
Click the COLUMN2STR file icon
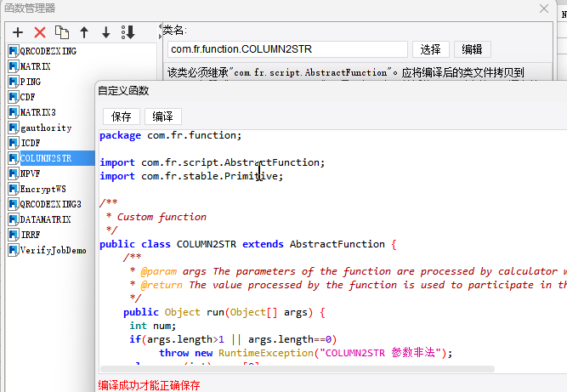[13, 158]
